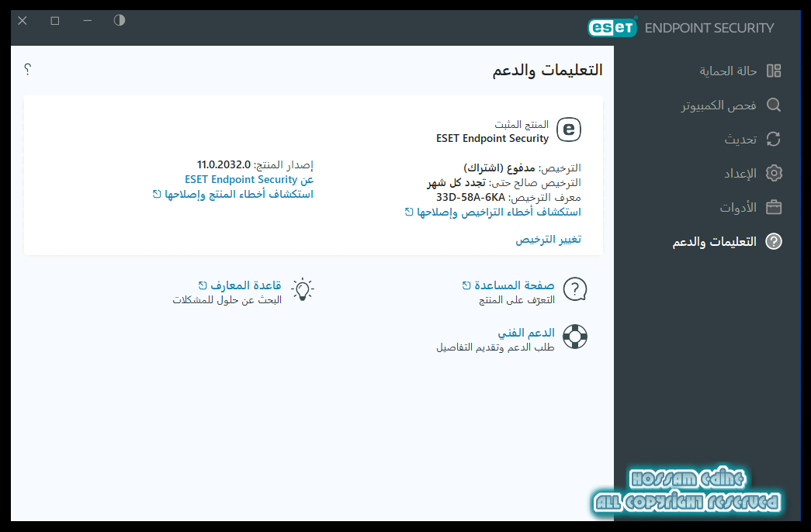This screenshot has height=532, width=811.
Task: Toggle the contrast half-circle icon in title bar
Action: tap(120, 20)
